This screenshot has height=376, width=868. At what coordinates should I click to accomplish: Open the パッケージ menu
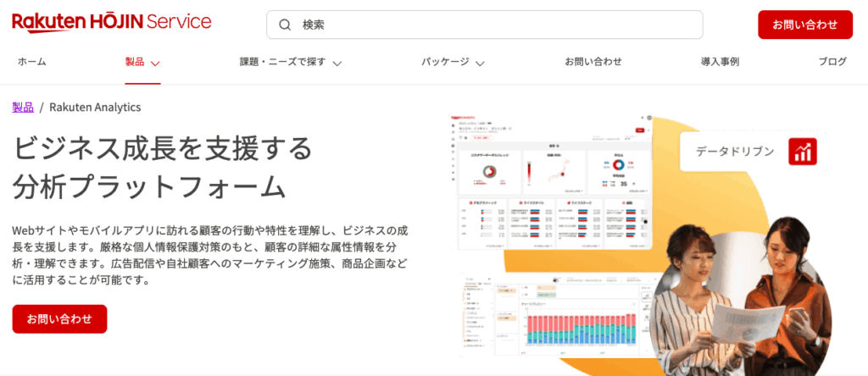click(445, 62)
